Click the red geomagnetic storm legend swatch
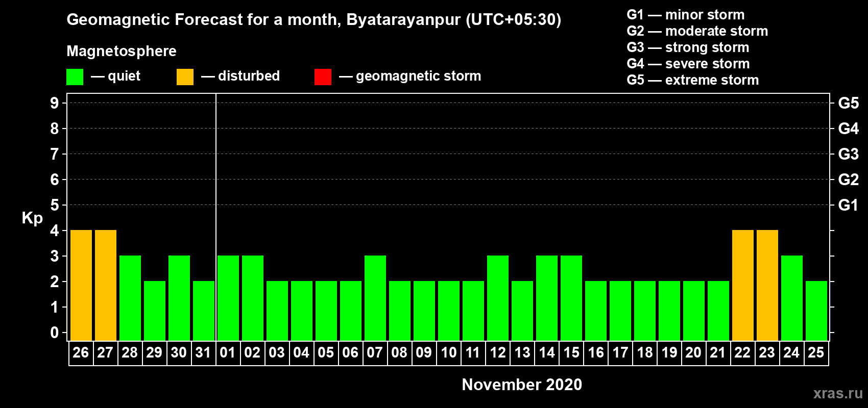 tap(323, 77)
